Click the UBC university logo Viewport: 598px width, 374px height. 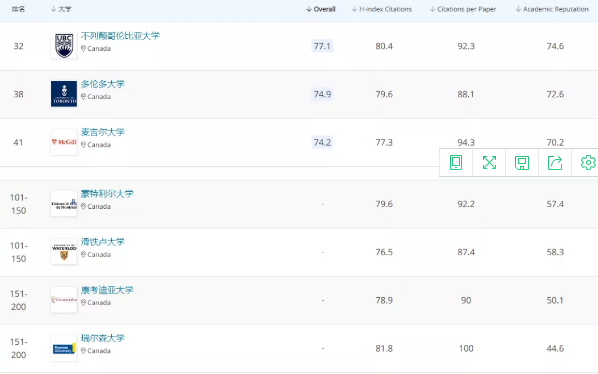pos(64,46)
